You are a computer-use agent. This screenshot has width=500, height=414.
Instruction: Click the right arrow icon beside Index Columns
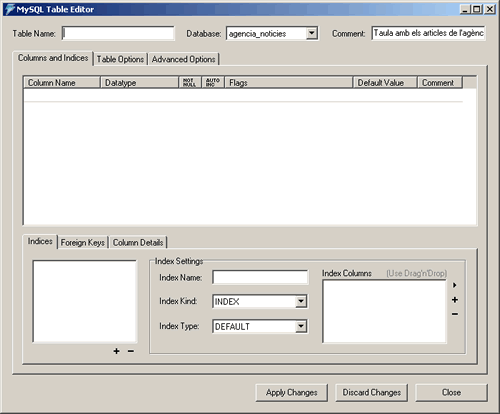(454, 285)
